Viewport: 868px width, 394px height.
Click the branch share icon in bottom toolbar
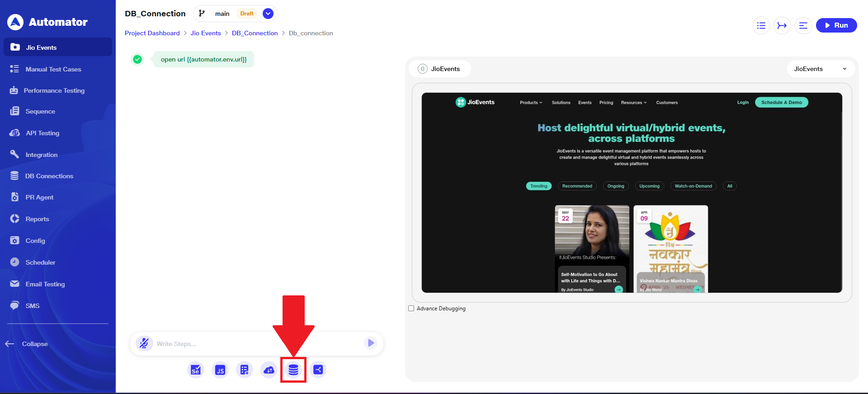pos(318,370)
